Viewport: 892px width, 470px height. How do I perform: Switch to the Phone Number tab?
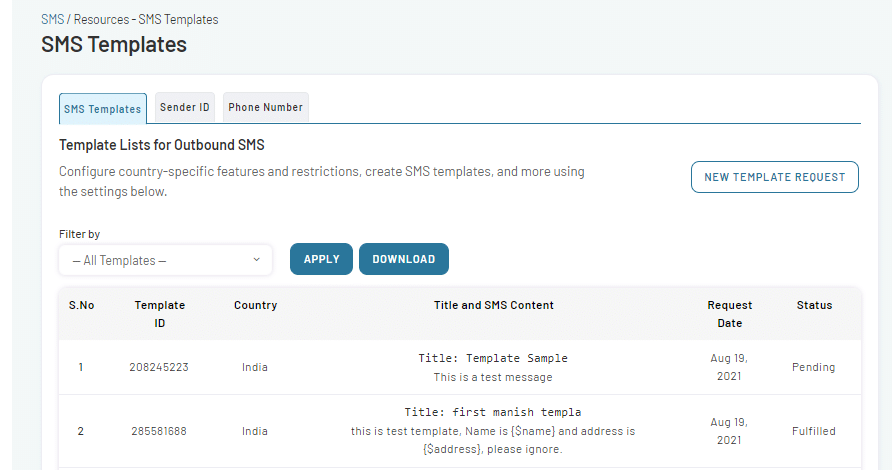266,107
